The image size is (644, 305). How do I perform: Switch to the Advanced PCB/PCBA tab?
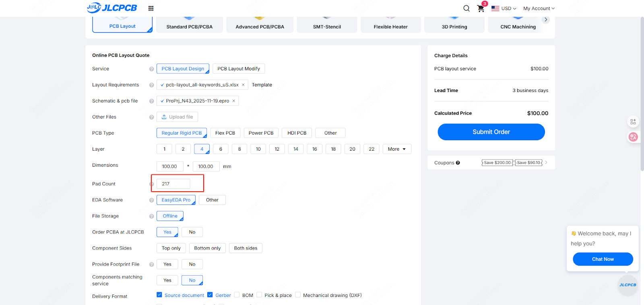pyautogui.click(x=260, y=25)
